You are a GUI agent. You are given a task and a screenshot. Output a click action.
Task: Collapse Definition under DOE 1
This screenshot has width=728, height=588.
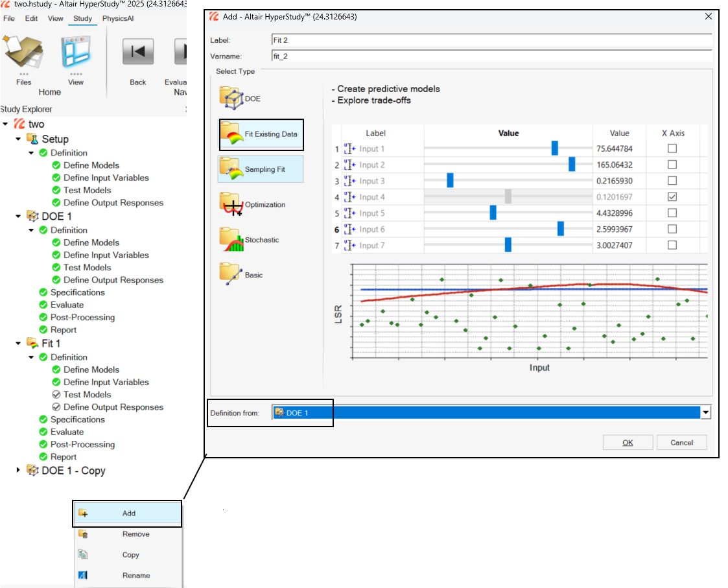(x=31, y=230)
